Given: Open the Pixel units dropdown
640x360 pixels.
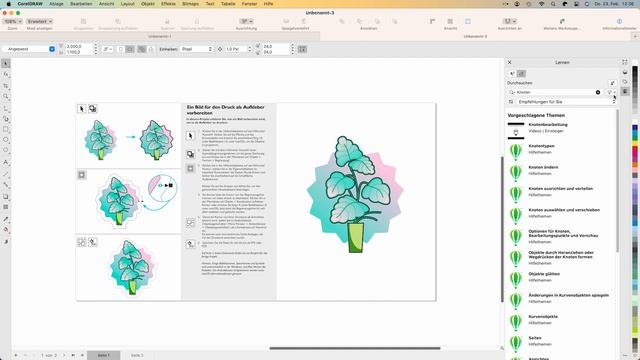Looking at the screenshot, I should 197,49.
